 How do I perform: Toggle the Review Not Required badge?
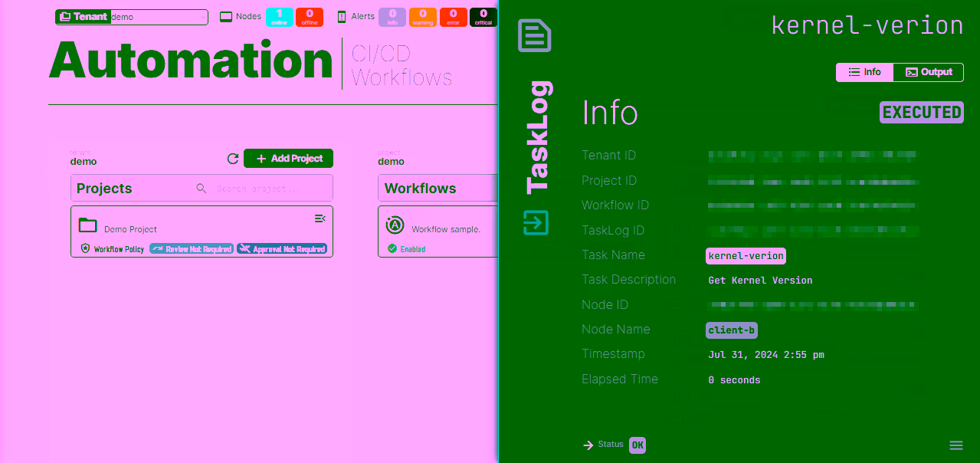pos(192,249)
